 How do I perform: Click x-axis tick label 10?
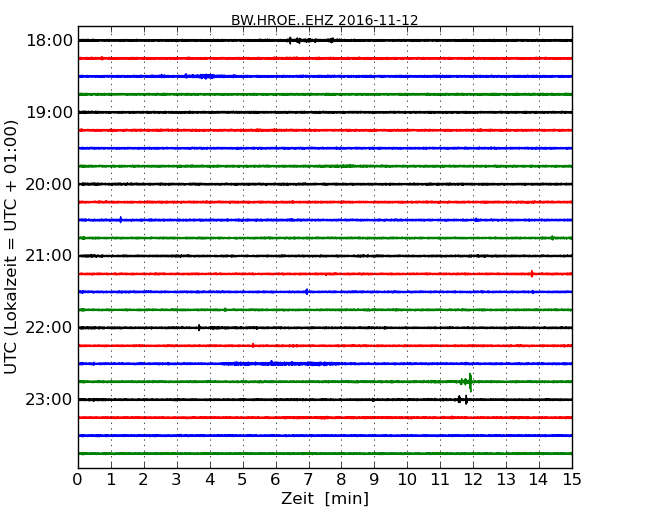(407, 480)
